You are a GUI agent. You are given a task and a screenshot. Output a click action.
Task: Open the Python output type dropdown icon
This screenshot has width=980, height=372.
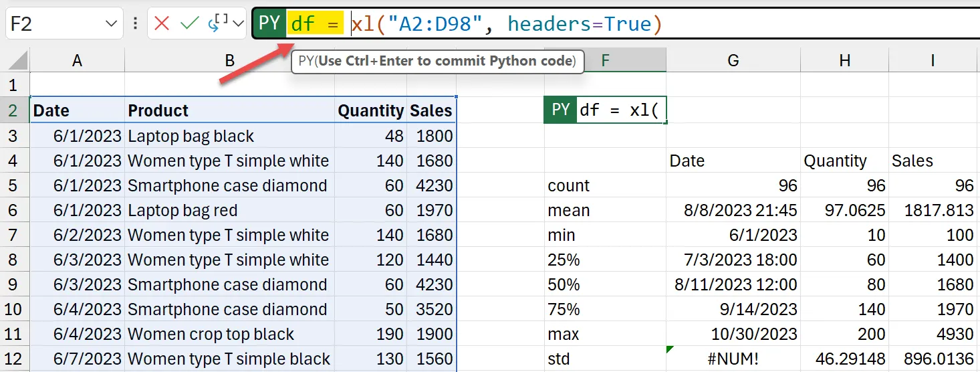(227, 24)
